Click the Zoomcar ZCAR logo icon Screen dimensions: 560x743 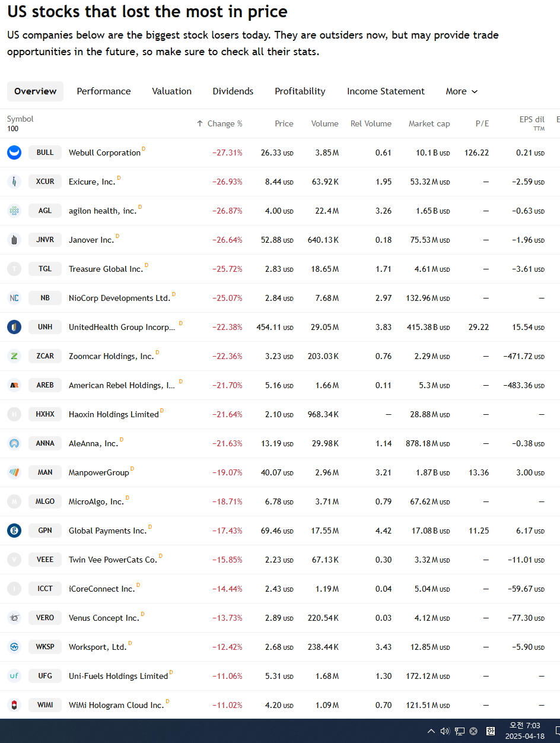pyautogui.click(x=14, y=356)
